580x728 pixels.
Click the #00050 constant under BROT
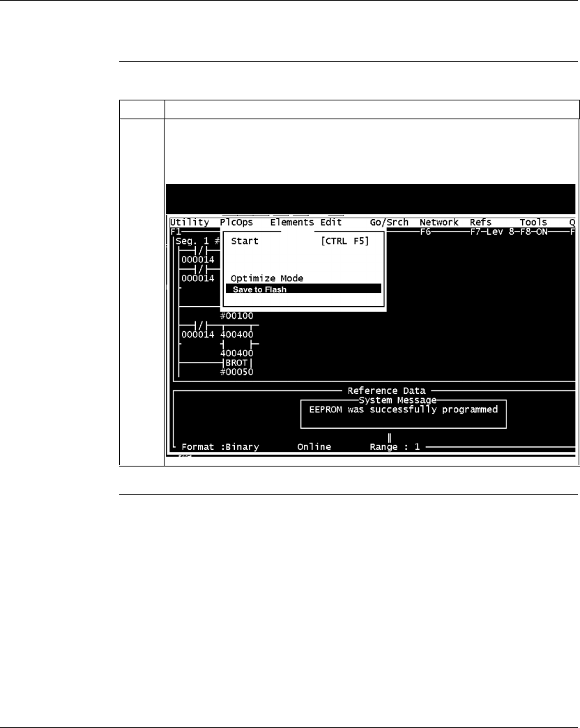(236, 372)
